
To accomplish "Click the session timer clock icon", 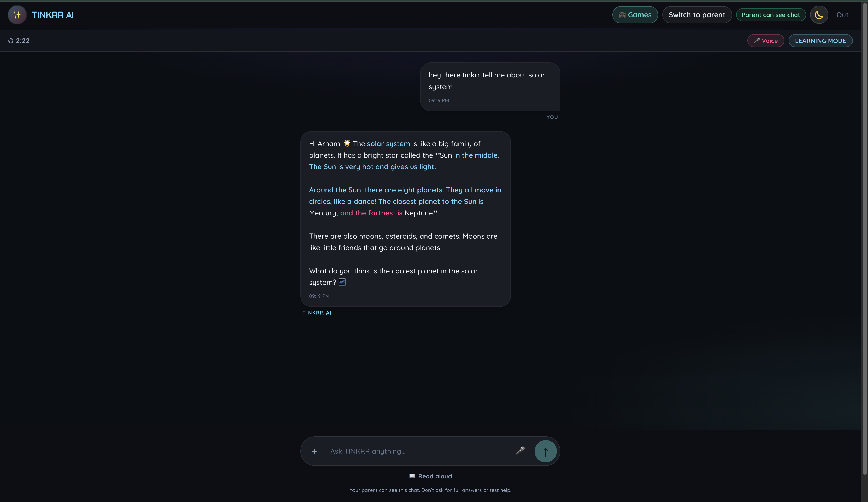I will (x=11, y=41).
